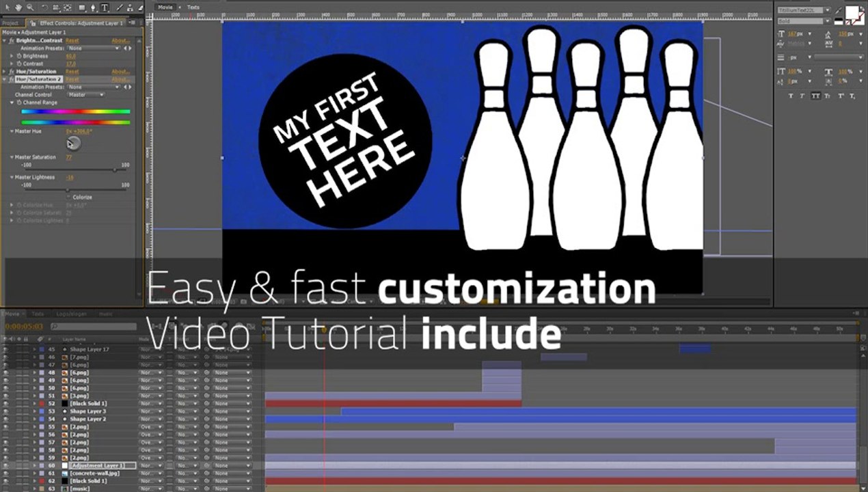Hide layer 51 [3.png]

pyautogui.click(x=5, y=396)
